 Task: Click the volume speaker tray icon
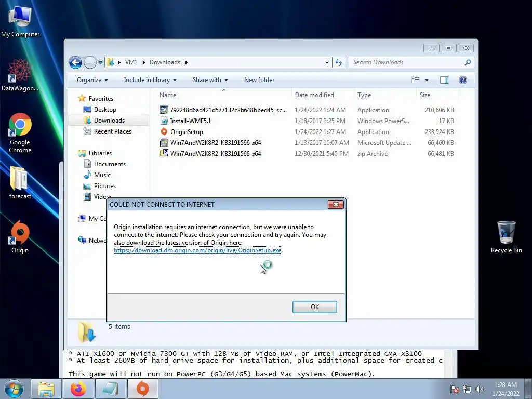point(479,389)
